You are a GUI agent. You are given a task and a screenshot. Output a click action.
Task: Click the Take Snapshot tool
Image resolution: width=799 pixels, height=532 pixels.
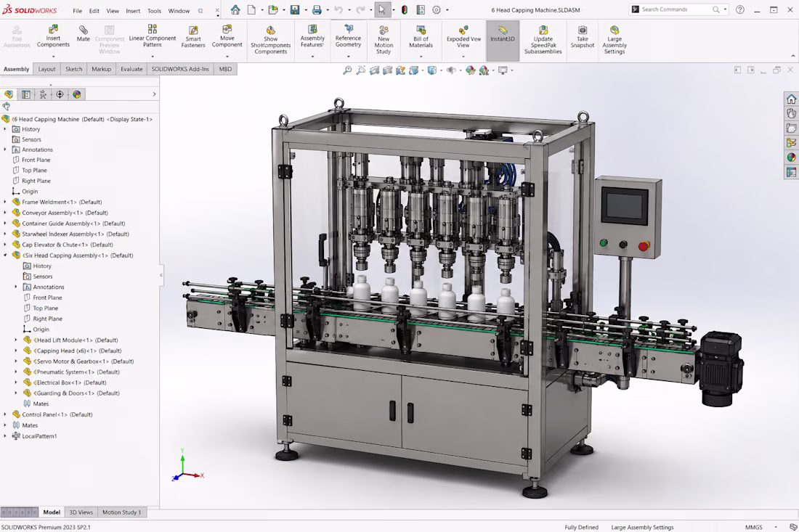(x=583, y=37)
